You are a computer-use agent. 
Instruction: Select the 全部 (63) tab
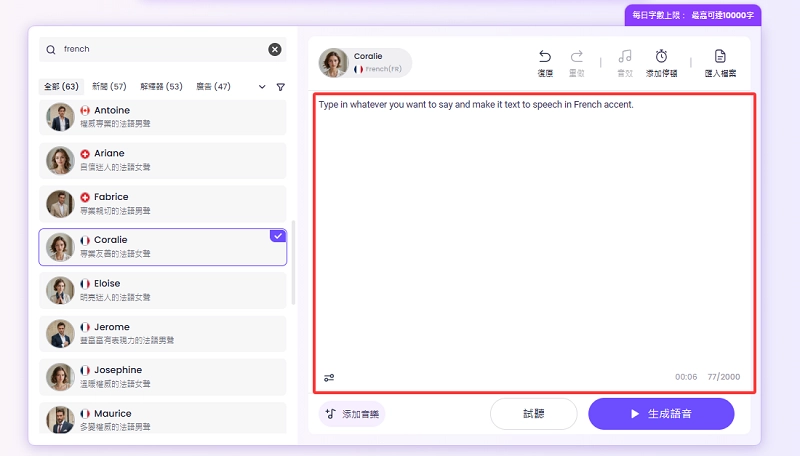point(61,87)
